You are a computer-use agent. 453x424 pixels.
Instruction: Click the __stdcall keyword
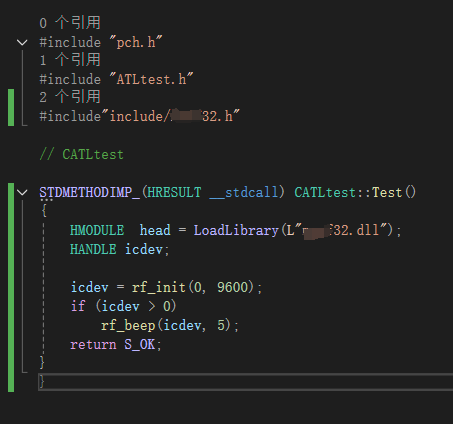pyautogui.click(x=243, y=193)
